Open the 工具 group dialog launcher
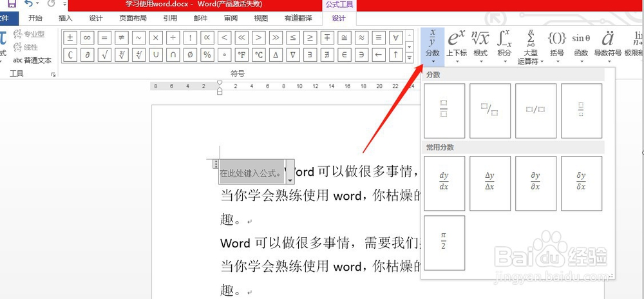 (x=53, y=74)
